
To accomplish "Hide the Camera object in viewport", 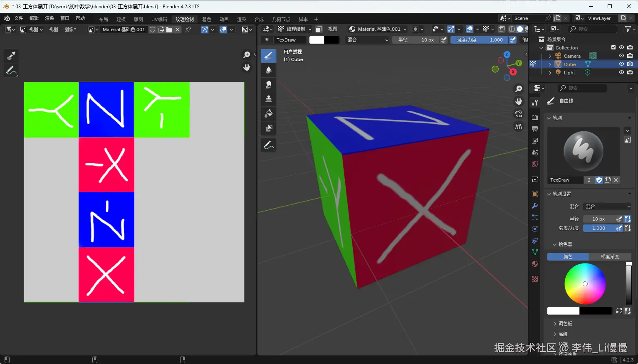I will coord(621,56).
